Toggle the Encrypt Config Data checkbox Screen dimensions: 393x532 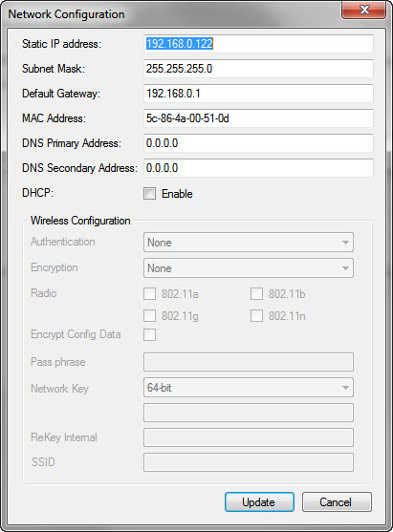(x=149, y=334)
